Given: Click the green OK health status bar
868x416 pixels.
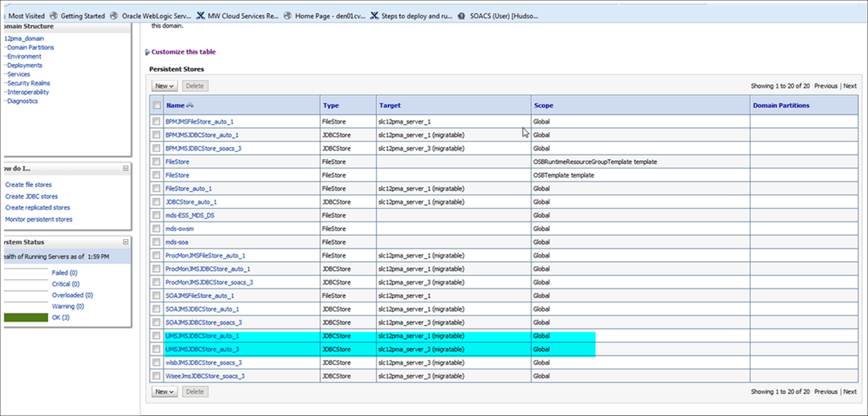Looking at the screenshot, I should coord(26,318).
